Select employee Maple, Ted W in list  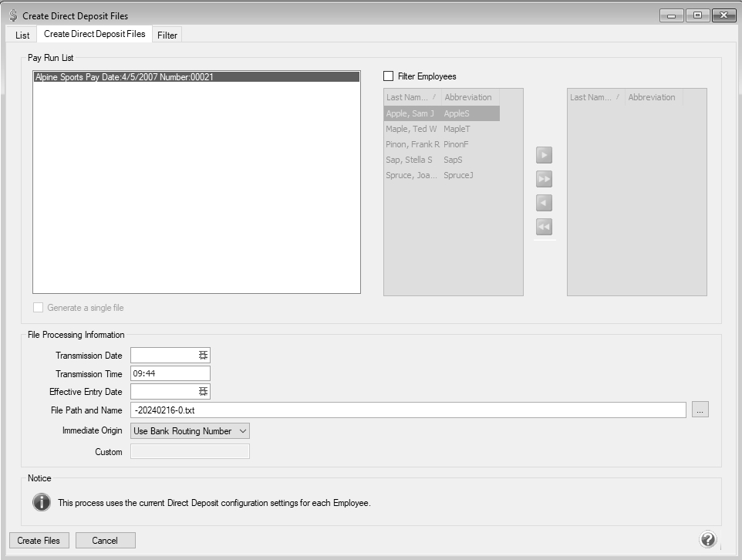[412, 129]
